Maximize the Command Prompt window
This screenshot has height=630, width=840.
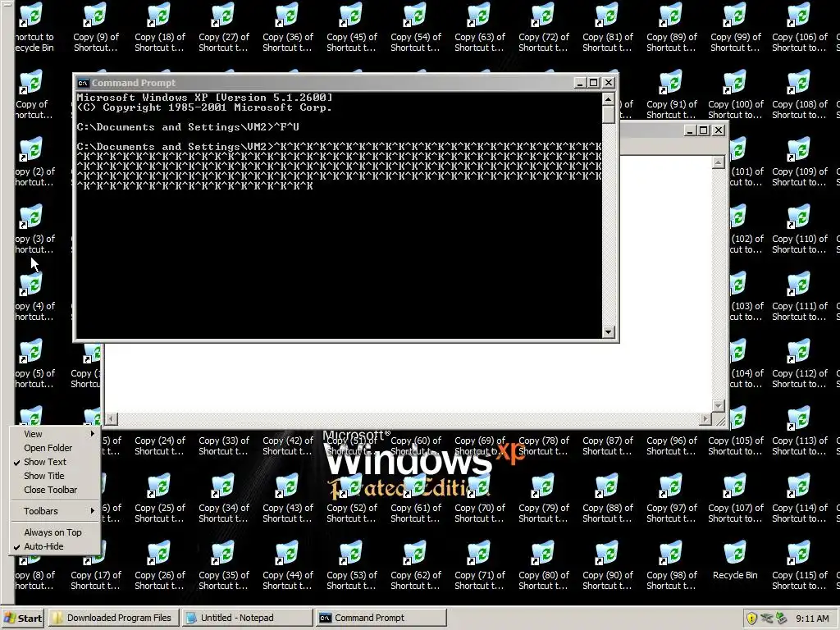click(x=594, y=83)
